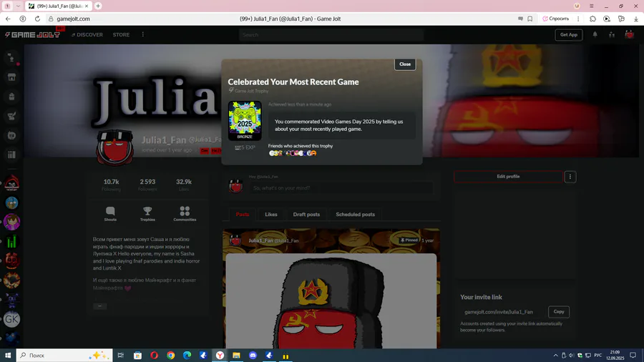
Task: Click the Edit profile button
Action: point(508,177)
